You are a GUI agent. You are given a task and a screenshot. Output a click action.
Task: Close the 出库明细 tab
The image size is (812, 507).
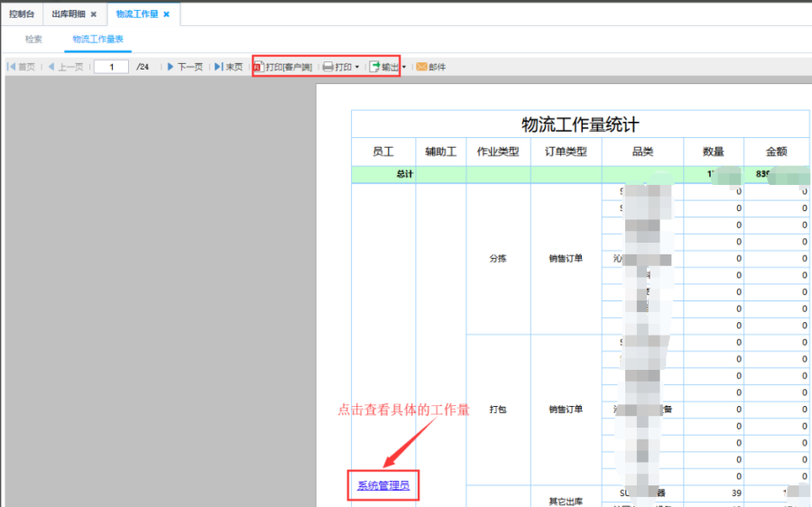point(94,14)
